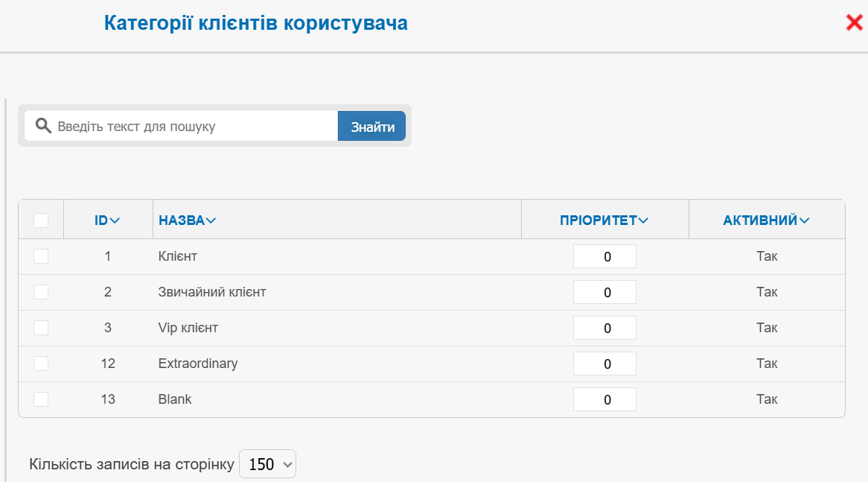The image size is (868, 482).
Task: Click the search text field
Action: pyautogui.click(x=194, y=127)
